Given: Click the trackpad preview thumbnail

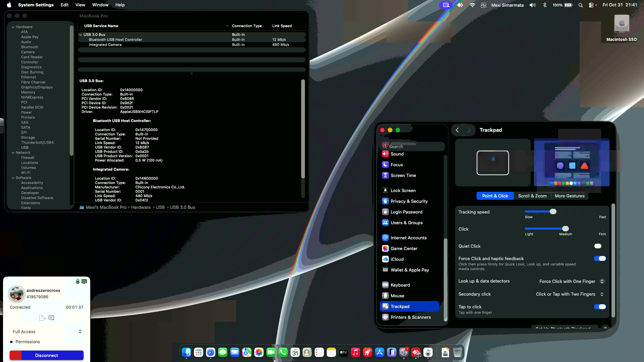Looking at the screenshot, I should (493, 163).
